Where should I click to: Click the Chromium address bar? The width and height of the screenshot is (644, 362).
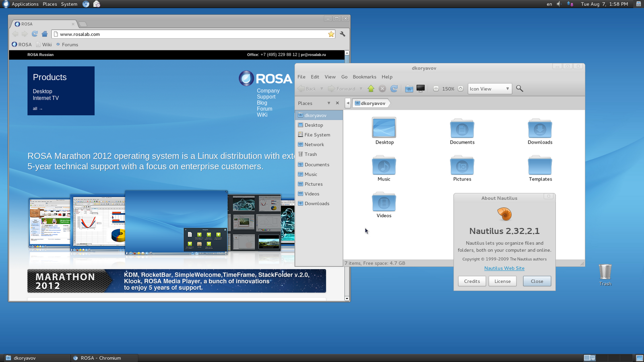point(193,34)
